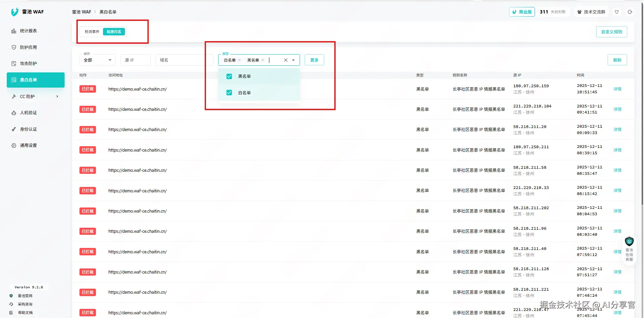Click timestamp 2025-12-11 08:39:15

coord(589,150)
